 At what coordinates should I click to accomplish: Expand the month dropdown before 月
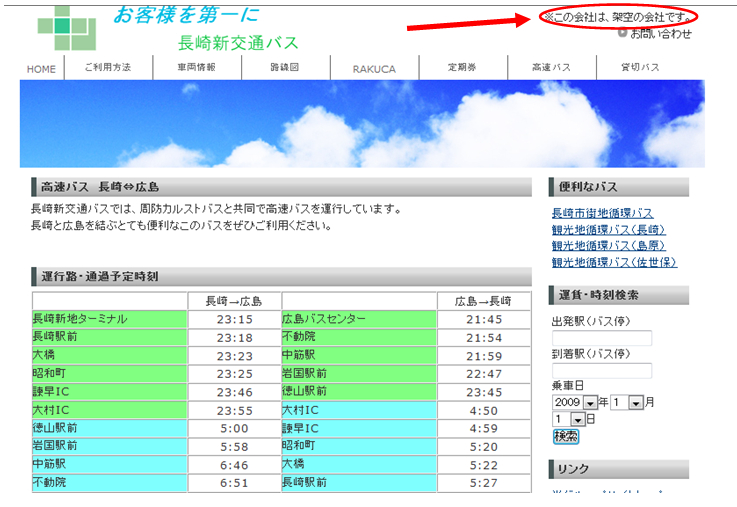[627, 402]
